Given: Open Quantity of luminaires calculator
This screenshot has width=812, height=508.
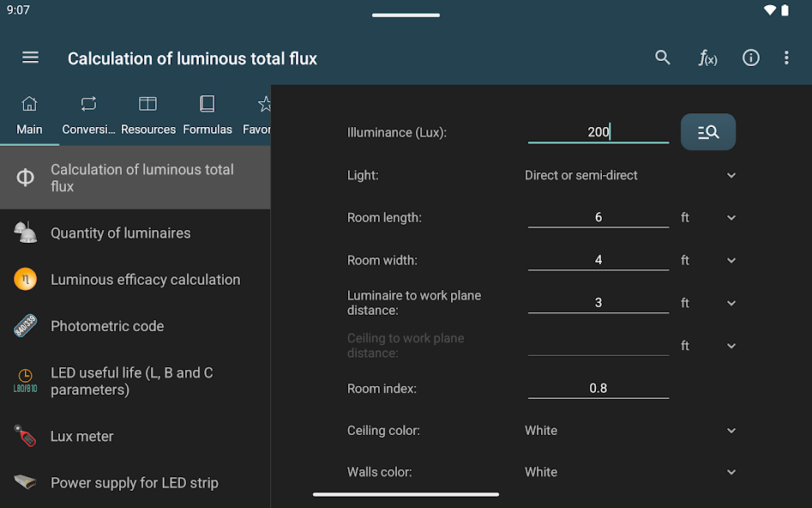Looking at the screenshot, I should [135, 233].
